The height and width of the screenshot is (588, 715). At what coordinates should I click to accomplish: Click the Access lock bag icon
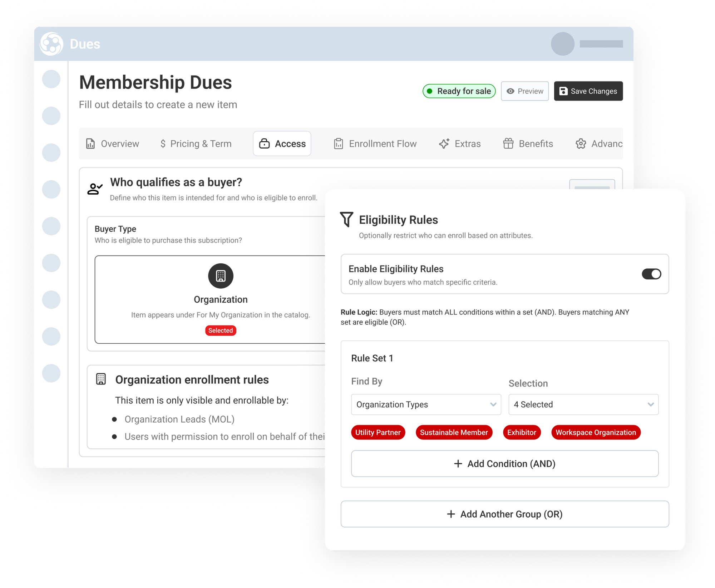264,144
